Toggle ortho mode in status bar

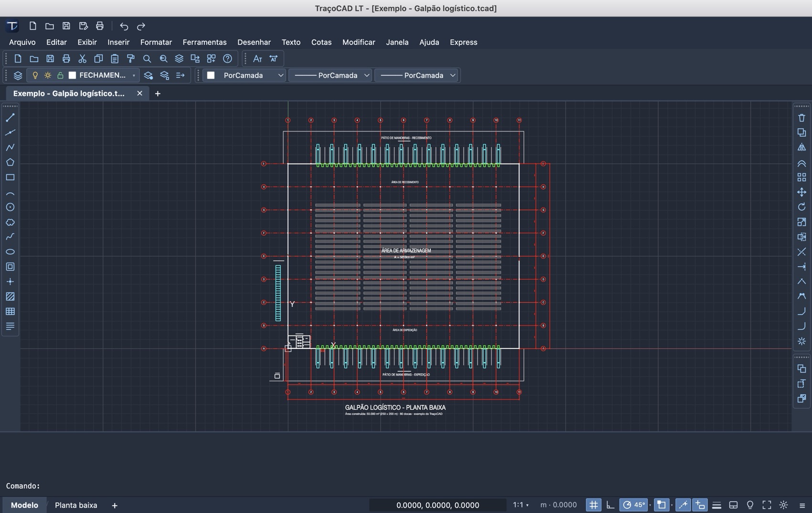click(x=610, y=505)
